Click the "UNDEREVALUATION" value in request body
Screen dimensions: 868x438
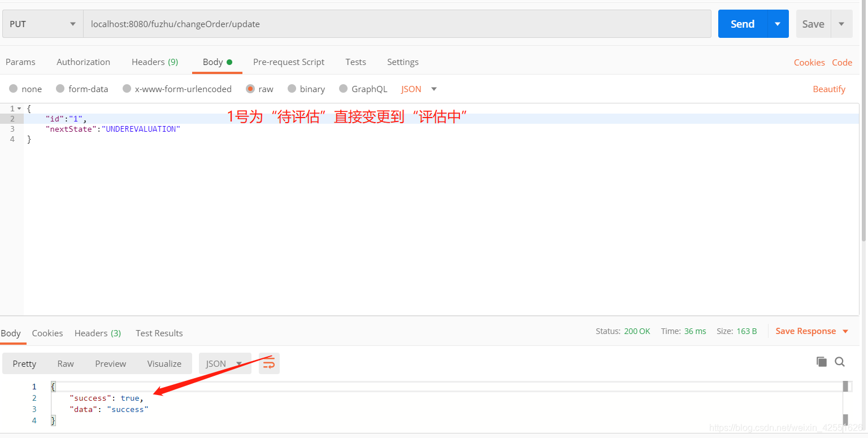click(x=141, y=129)
